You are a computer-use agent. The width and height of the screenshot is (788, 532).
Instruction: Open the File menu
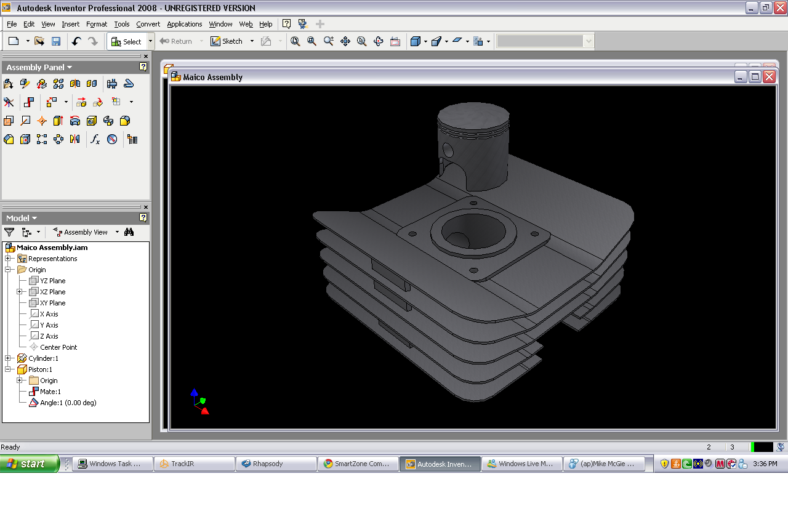[x=12, y=24]
